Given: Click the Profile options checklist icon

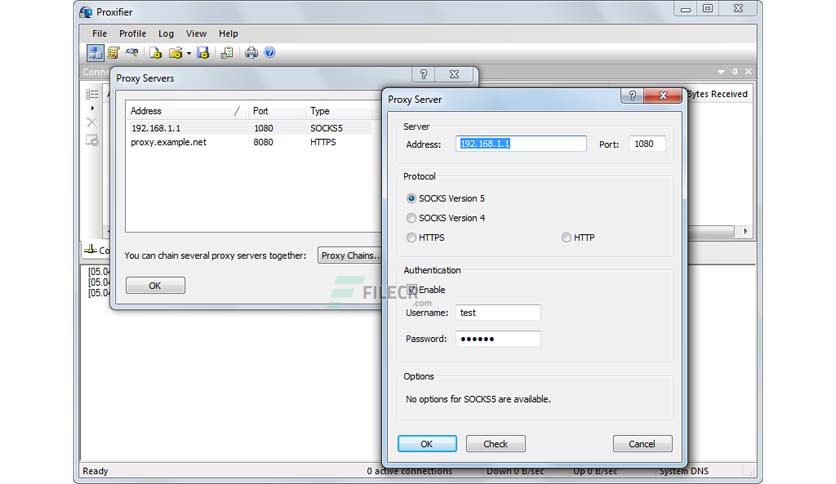Looking at the screenshot, I should pos(227,52).
